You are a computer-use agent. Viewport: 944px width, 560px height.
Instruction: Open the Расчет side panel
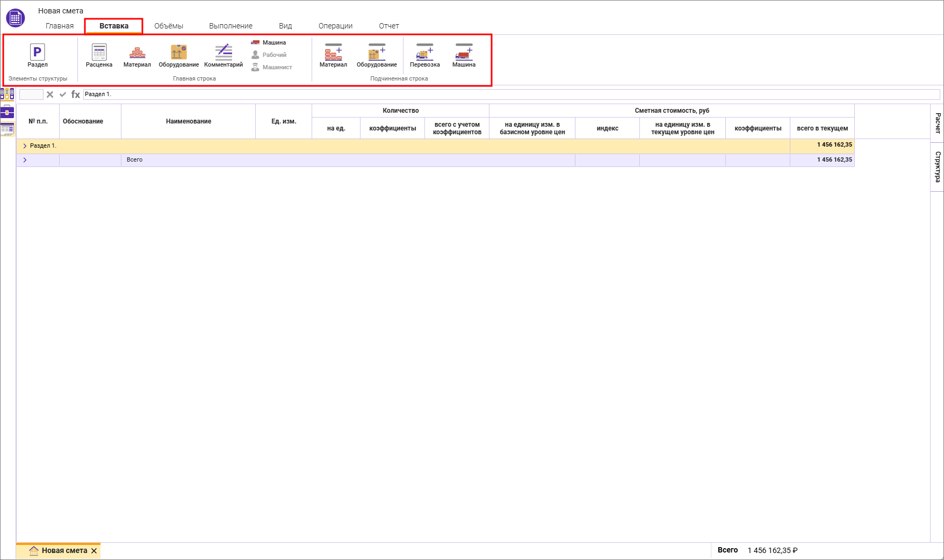[x=938, y=123]
